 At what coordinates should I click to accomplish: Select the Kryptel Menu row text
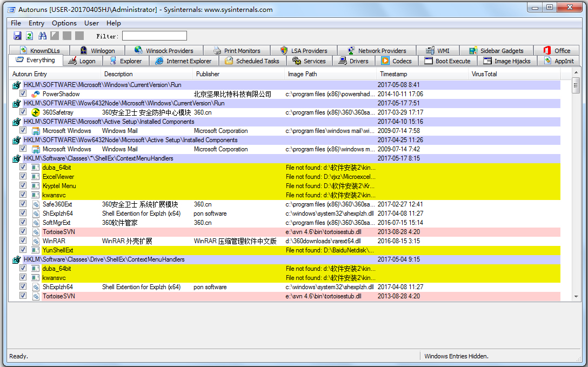point(59,186)
